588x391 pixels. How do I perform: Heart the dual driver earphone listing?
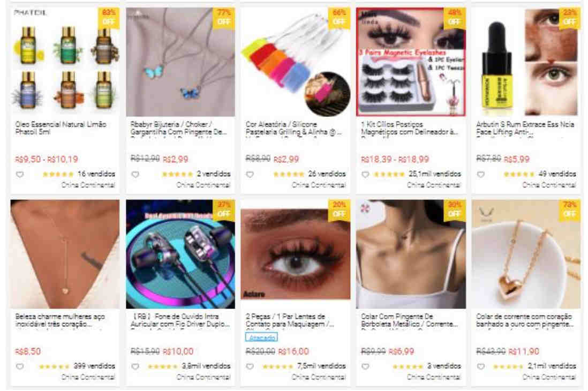point(135,366)
